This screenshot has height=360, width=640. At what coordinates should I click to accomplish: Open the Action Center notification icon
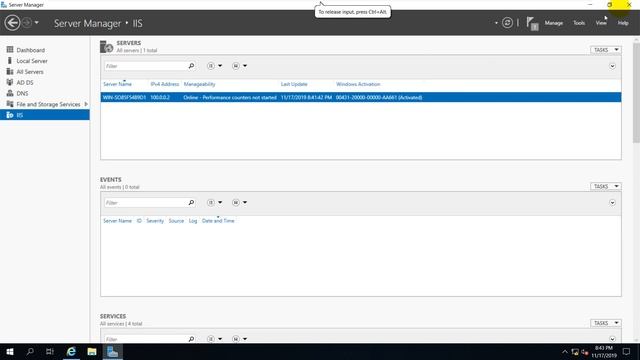[627, 351]
